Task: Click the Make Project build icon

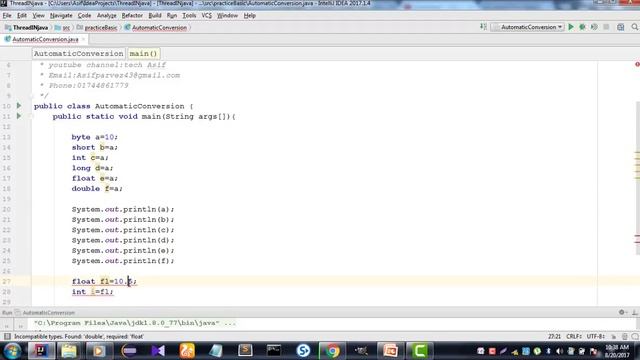Action: pyautogui.click(x=483, y=27)
